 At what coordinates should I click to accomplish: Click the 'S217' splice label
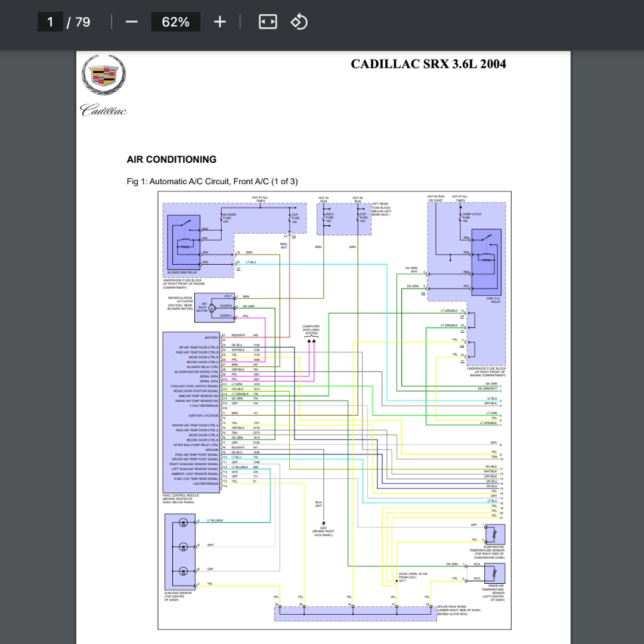pyautogui.click(x=402, y=581)
